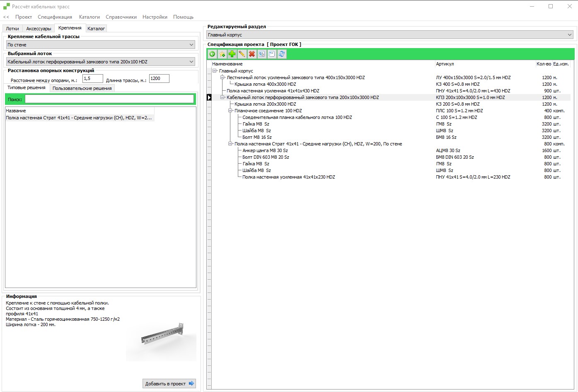Screen dimensions: 578x392
Task: Collapse the Планочное соединение 100 HDZ node
Action: (230, 111)
